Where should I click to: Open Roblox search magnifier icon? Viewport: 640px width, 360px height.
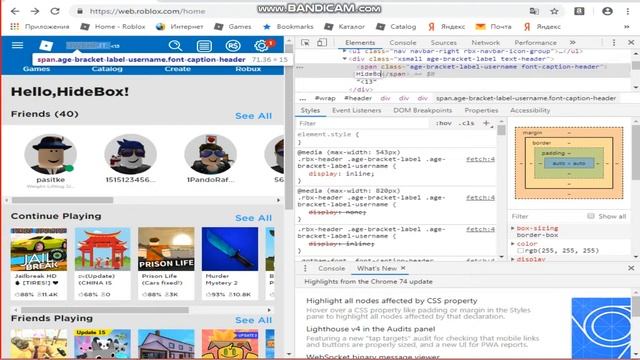tap(175, 45)
